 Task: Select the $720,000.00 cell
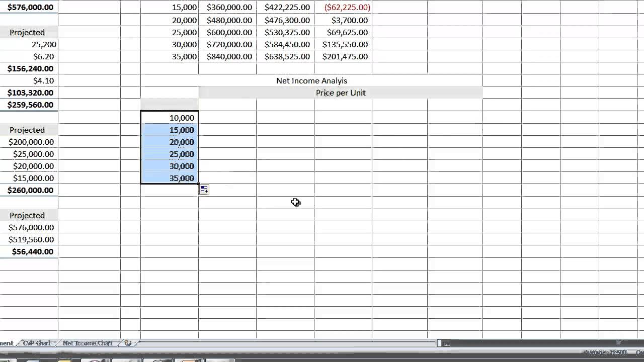pos(227,44)
